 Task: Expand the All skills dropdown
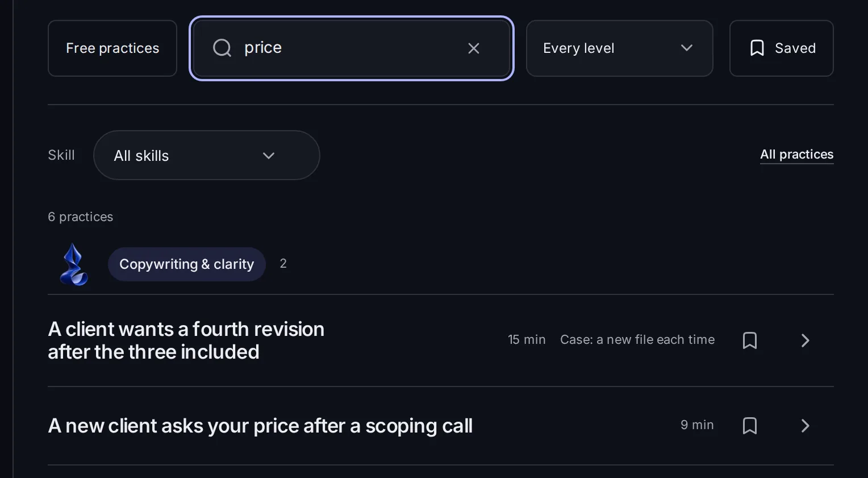pos(206,155)
